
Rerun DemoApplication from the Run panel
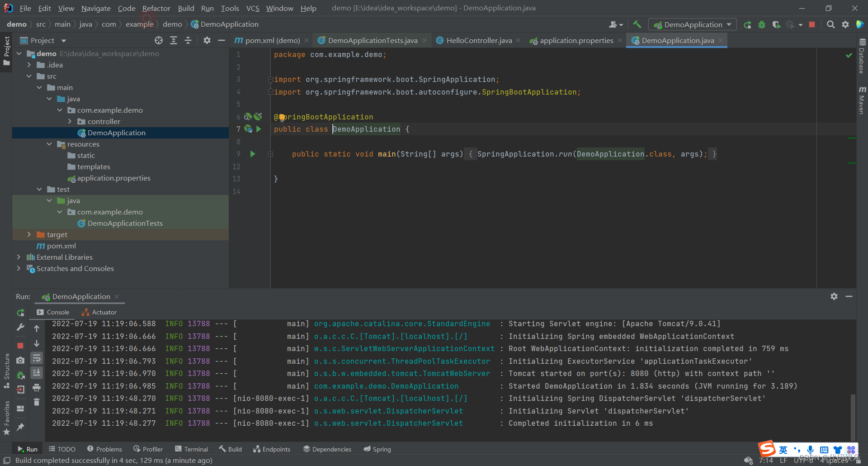tap(20, 312)
